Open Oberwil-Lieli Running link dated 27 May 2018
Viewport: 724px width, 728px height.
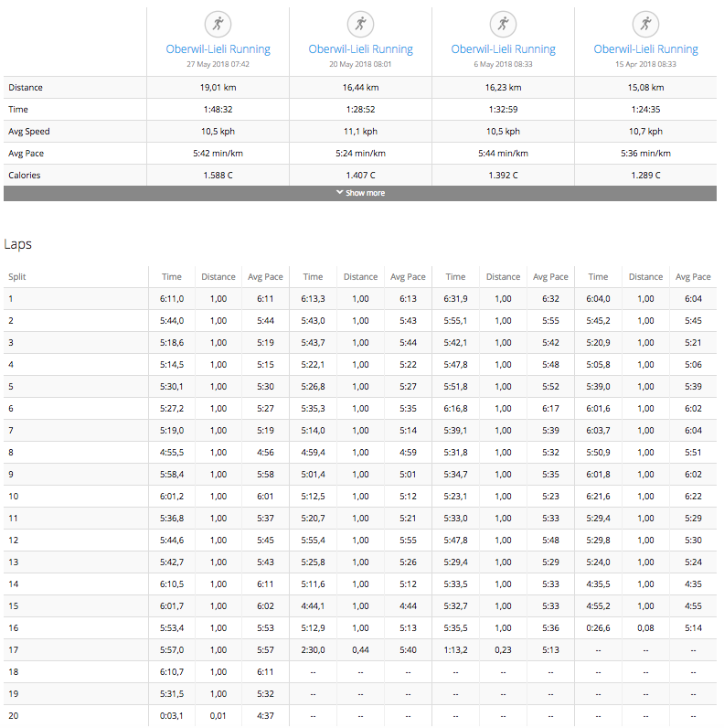tap(218, 49)
